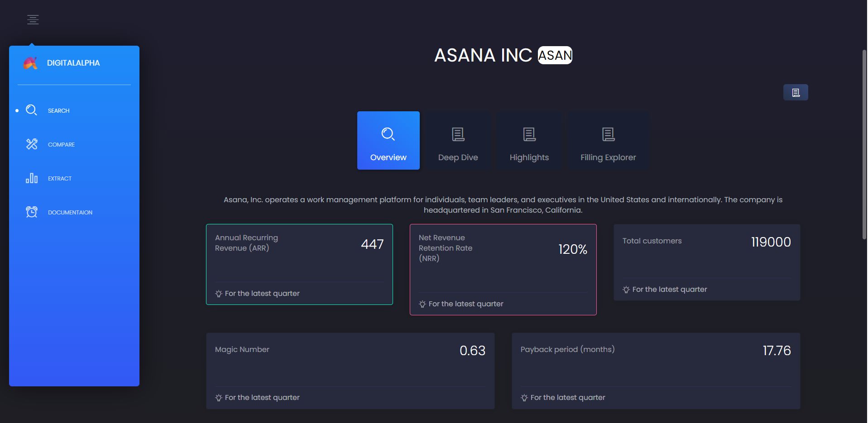Image resolution: width=868 pixels, height=423 pixels.
Task: Click the lightbulb icon in Payback period card
Action: (x=524, y=398)
